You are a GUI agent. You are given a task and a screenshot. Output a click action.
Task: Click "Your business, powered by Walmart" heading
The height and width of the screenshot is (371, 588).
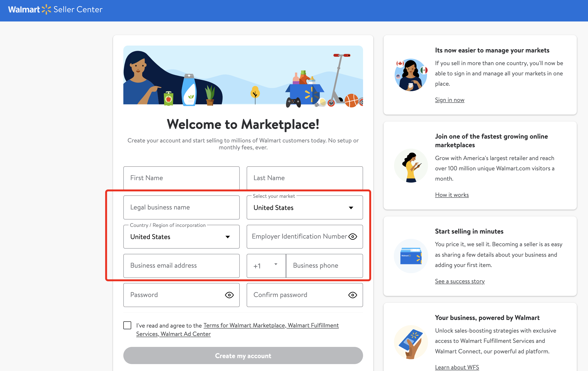[x=487, y=318]
